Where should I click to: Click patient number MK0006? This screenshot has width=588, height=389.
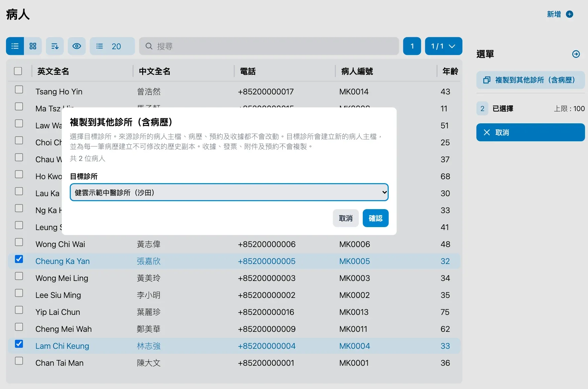354,244
